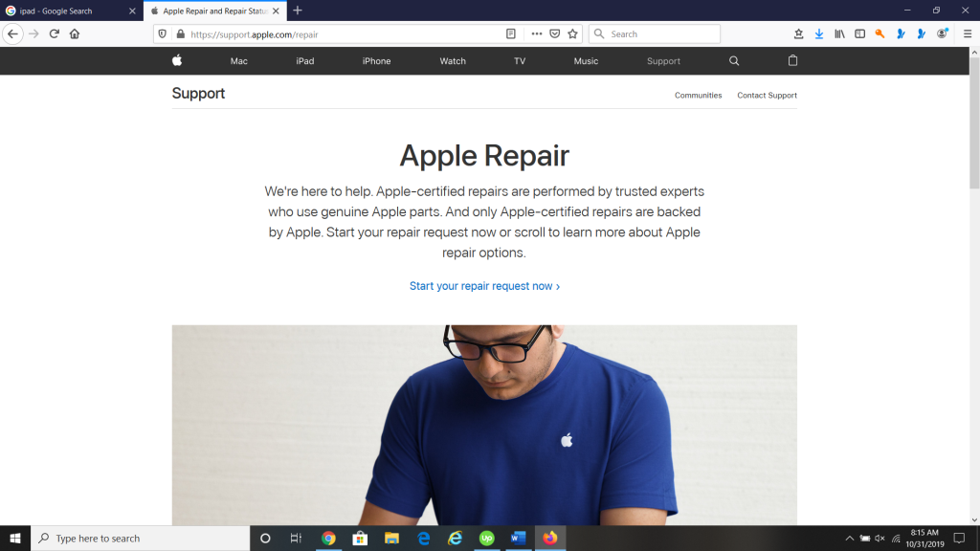The image size is (980, 551).
Task: Open the Communities link
Action: 698,95
